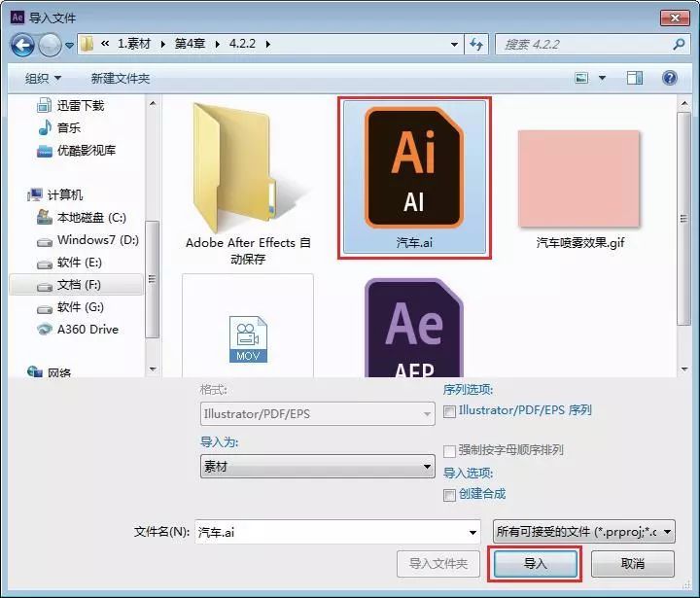Click file list scrollbar up arrow
The width and height of the screenshot is (700, 598).
pyautogui.click(x=683, y=104)
